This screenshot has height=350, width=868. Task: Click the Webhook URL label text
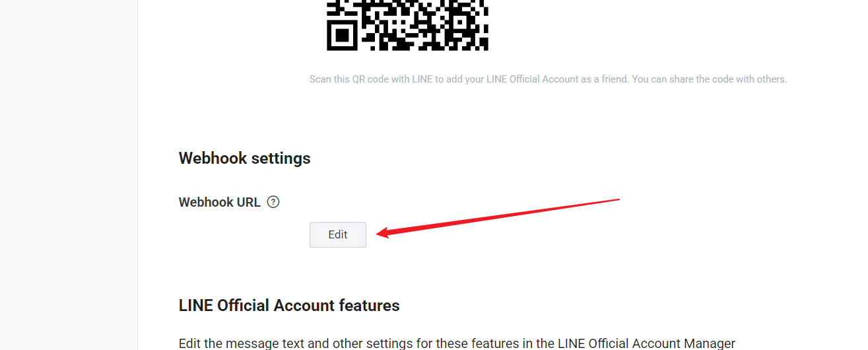click(220, 202)
